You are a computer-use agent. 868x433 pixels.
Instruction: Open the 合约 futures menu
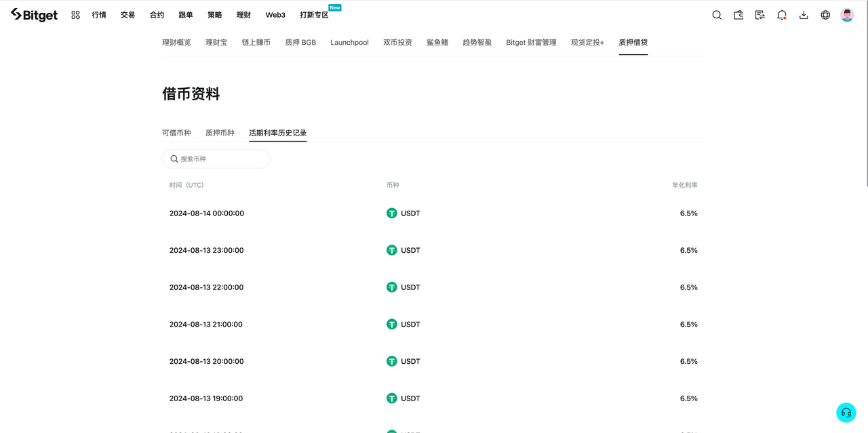[157, 15]
